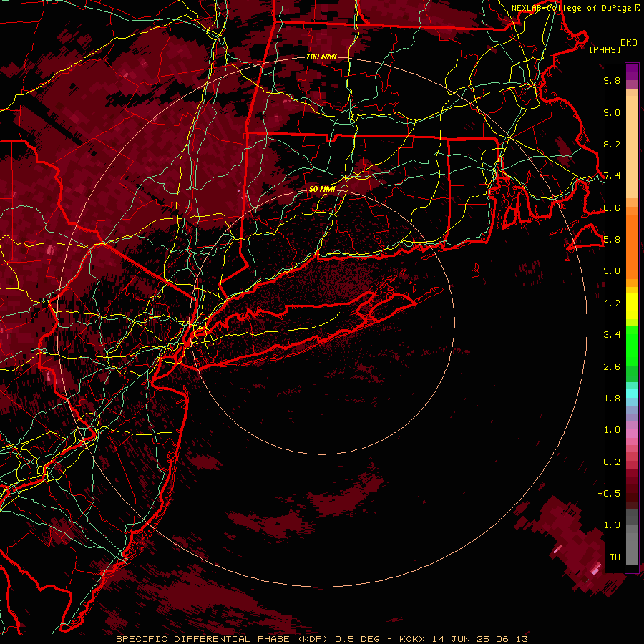644x644 pixels.
Task: Click the 0.5 DEG elevation text in caption
Action: (358, 639)
